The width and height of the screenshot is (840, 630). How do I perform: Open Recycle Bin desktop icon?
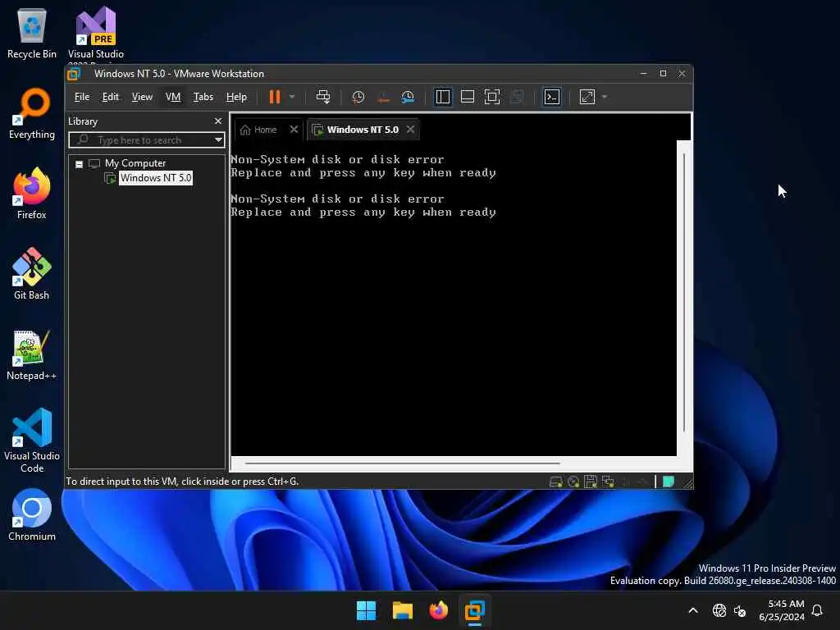(x=32, y=33)
